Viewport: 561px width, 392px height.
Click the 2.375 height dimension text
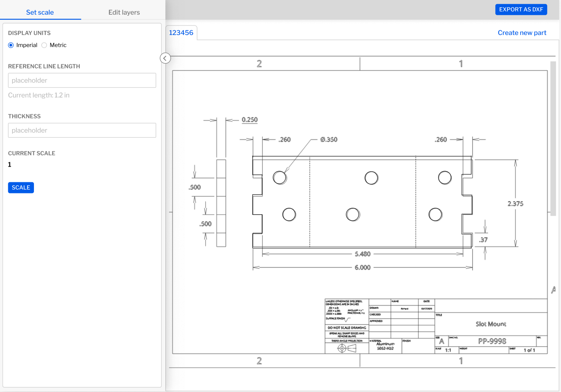515,204
